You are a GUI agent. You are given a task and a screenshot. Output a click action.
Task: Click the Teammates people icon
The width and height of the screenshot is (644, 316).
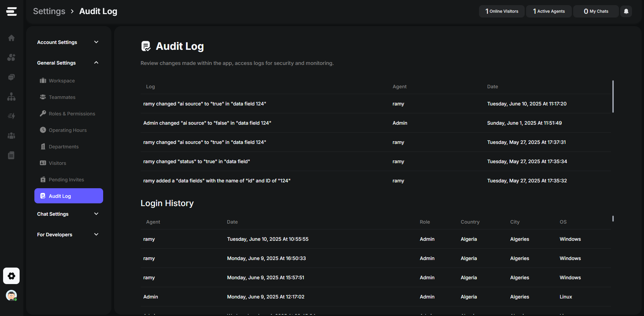(x=43, y=97)
